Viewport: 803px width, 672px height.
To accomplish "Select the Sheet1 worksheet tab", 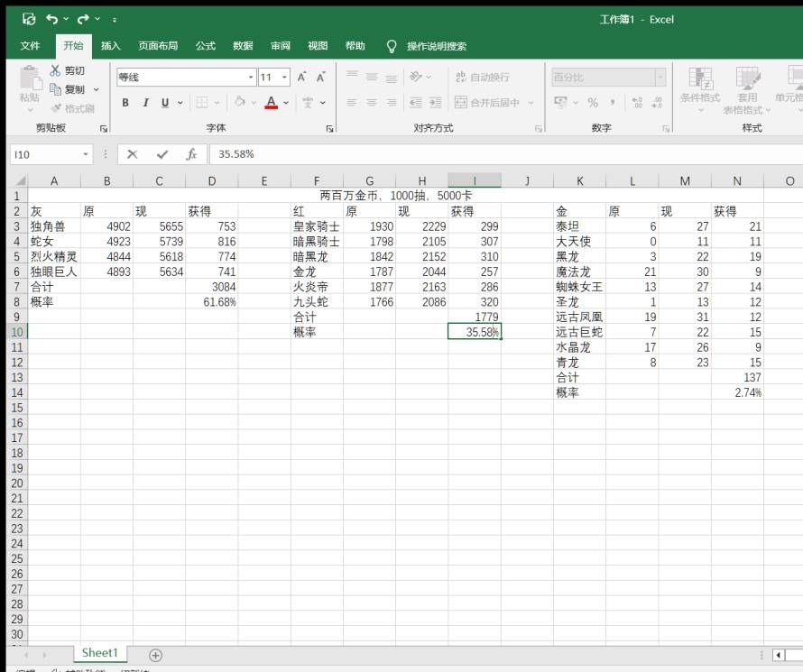I will pos(100,653).
